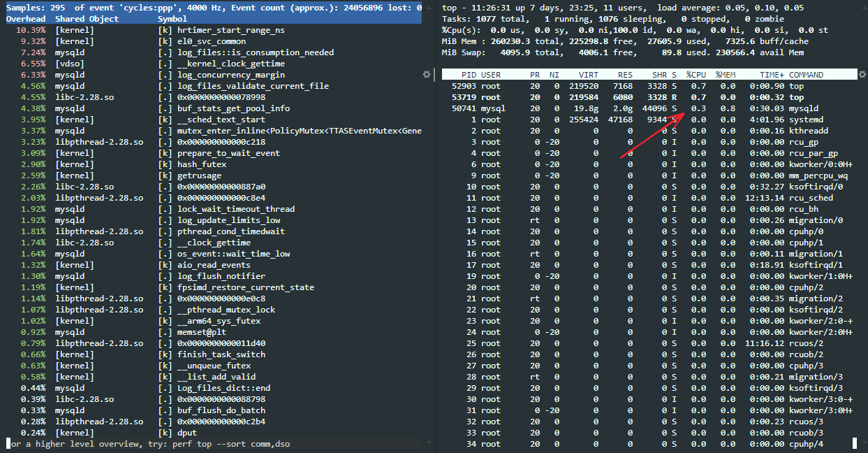Click the ksoftirqd/0 process row
Viewport: 868px width, 453px height.
point(649,187)
